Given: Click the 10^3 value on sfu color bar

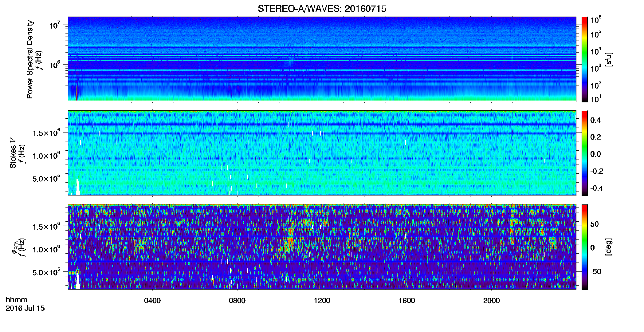Looking at the screenshot, I should pos(596,68).
